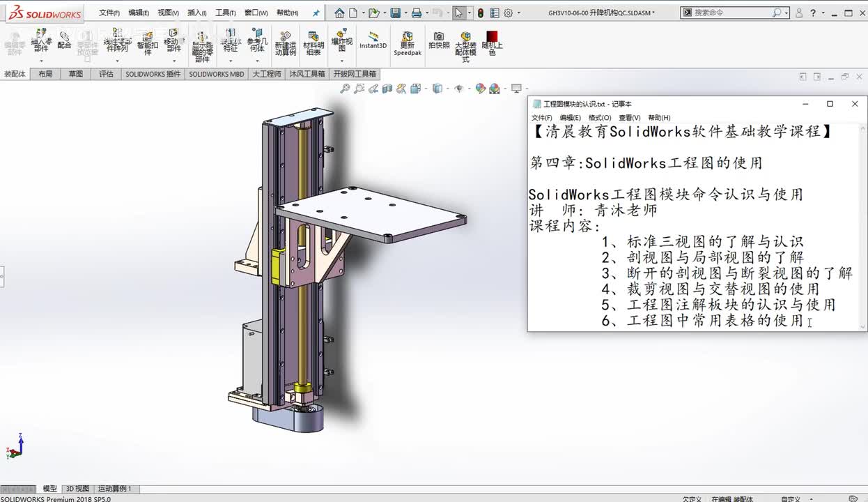The image size is (868, 502).
Task: Open Assembly Features (装配体特征)
Action: (x=231, y=40)
